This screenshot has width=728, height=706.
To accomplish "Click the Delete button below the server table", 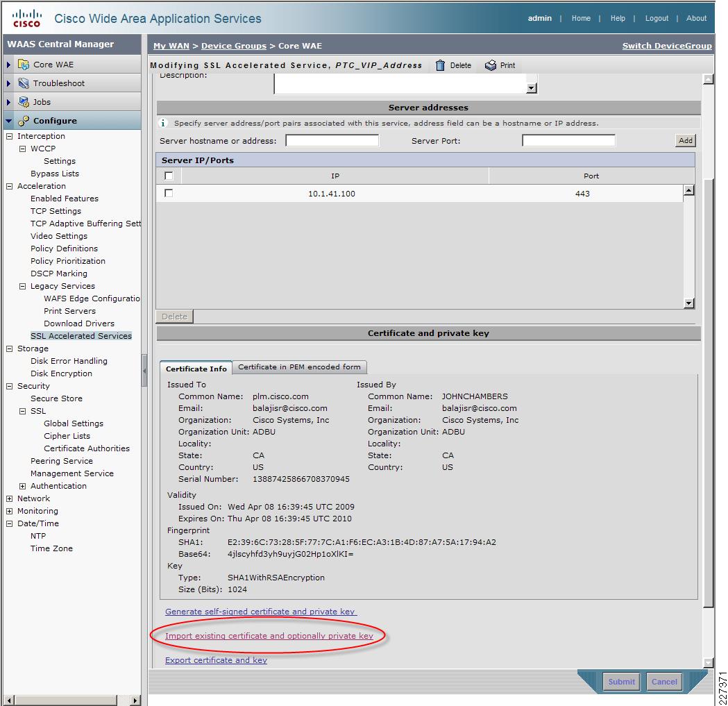I will tap(175, 317).
